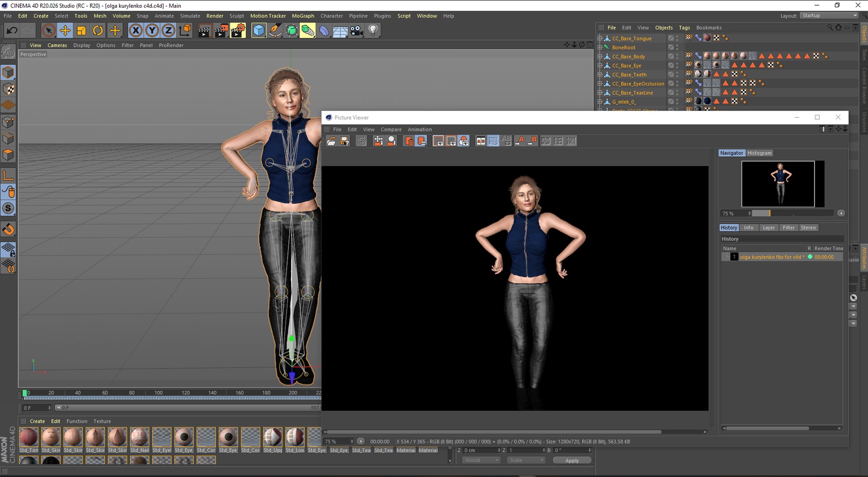The height and width of the screenshot is (477, 868).
Task: Activate the Move tool
Action: pos(65,30)
